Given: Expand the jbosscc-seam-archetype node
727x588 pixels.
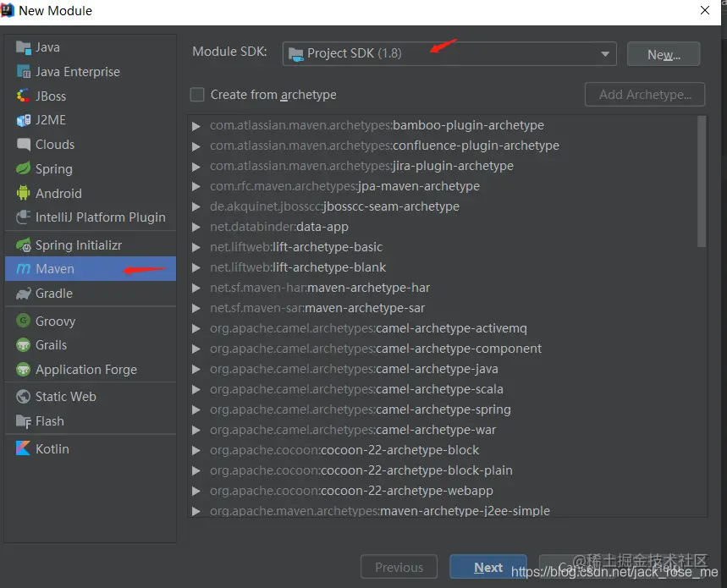Looking at the screenshot, I should click(196, 206).
